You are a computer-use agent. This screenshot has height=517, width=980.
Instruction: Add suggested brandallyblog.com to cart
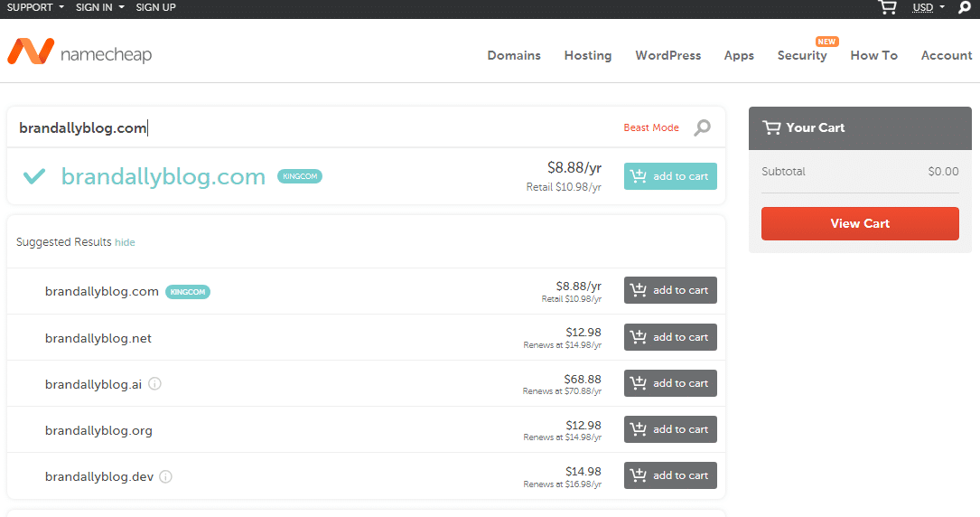coord(670,290)
